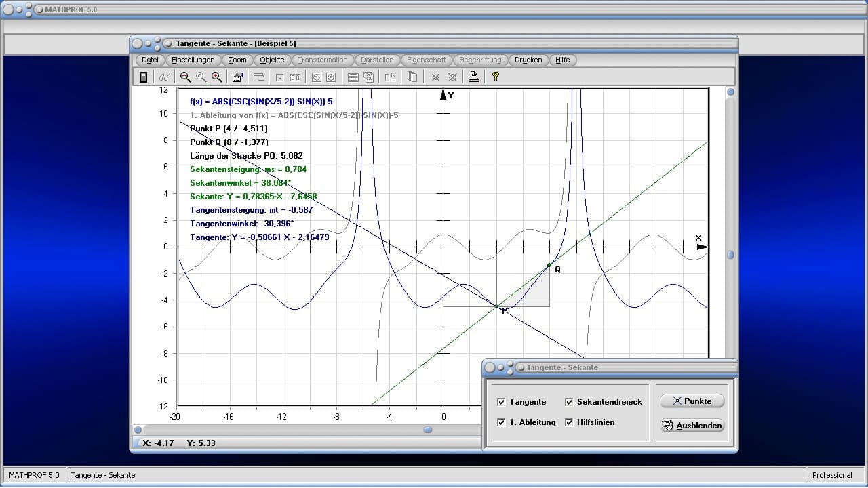Click the printer icon in the toolbar
The height and width of the screenshot is (488, 868).
point(474,77)
